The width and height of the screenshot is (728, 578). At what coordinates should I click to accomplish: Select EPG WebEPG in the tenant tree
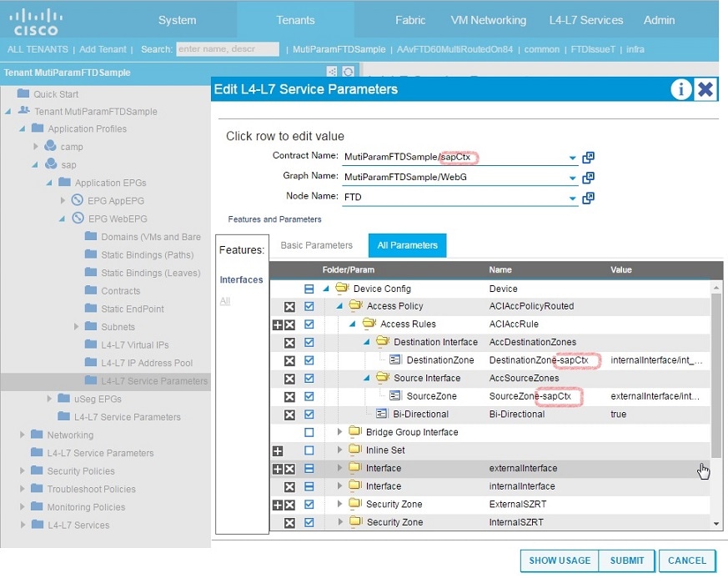point(118,219)
